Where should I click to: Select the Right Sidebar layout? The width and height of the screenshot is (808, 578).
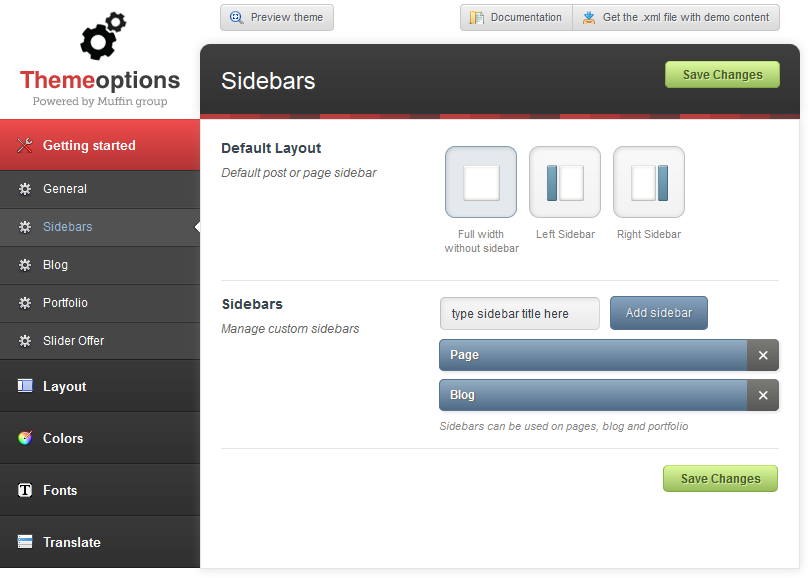pos(649,182)
